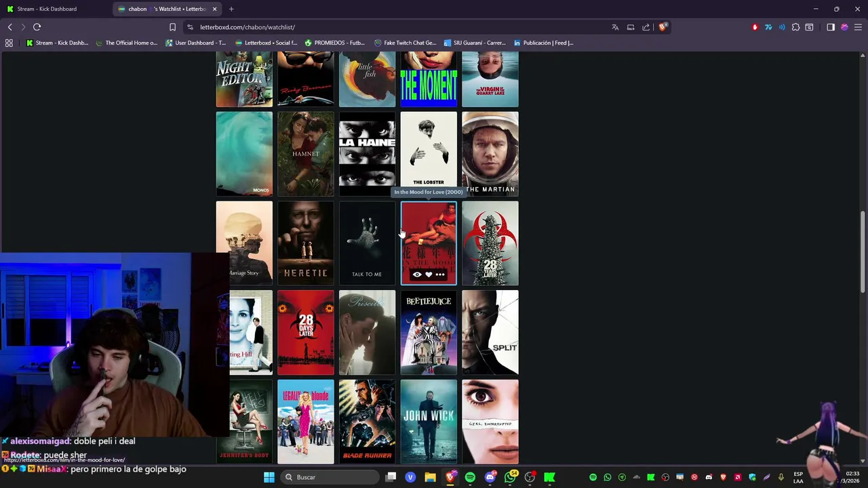Click the browser back arrow
Image resolution: width=868 pixels, height=488 pixels.
tap(9, 27)
